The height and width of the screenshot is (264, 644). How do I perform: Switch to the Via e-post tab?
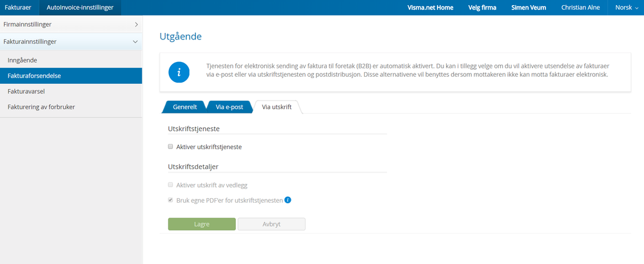tap(229, 107)
